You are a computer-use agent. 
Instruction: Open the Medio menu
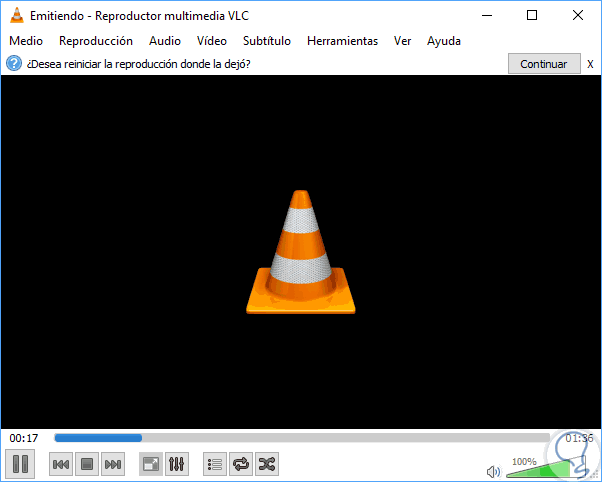click(26, 41)
